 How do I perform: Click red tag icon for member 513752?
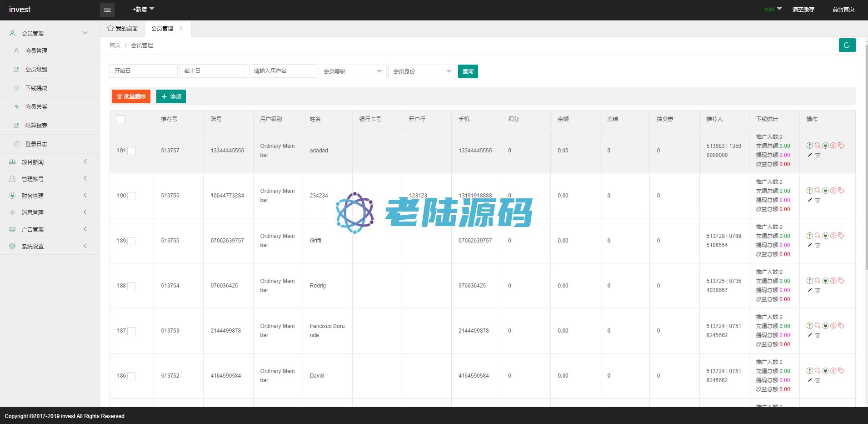(841, 371)
